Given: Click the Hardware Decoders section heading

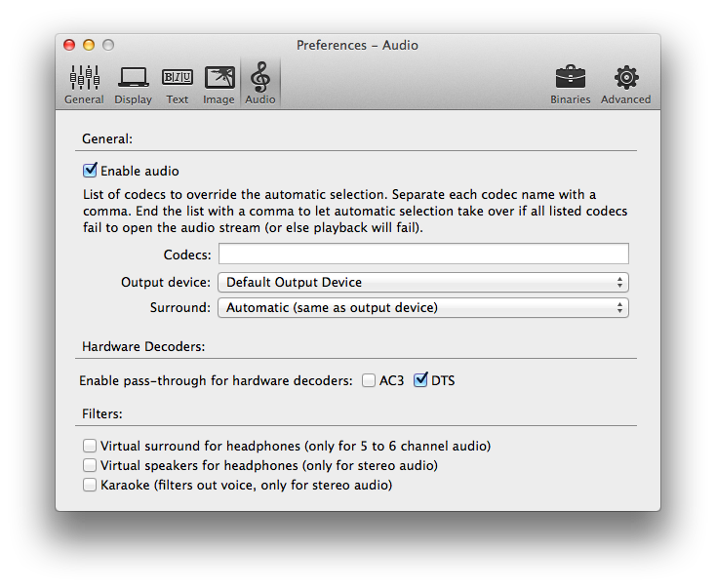Looking at the screenshot, I should click(143, 346).
